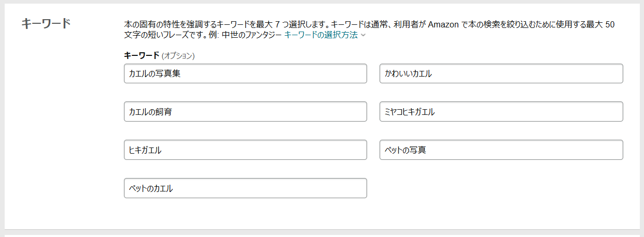Viewport: 644px width, 237px height.
Task: Click the horizontal divider below the keyword section
Action: (x=322, y=229)
